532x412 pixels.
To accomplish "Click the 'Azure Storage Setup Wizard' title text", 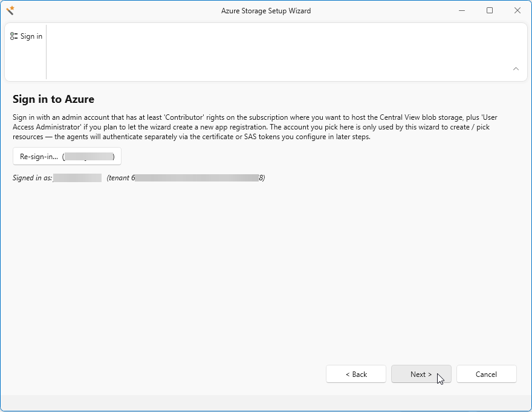I will pos(266,11).
